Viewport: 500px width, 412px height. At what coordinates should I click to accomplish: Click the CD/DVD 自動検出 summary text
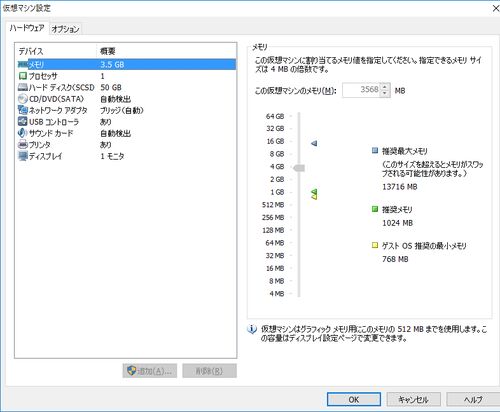point(116,99)
